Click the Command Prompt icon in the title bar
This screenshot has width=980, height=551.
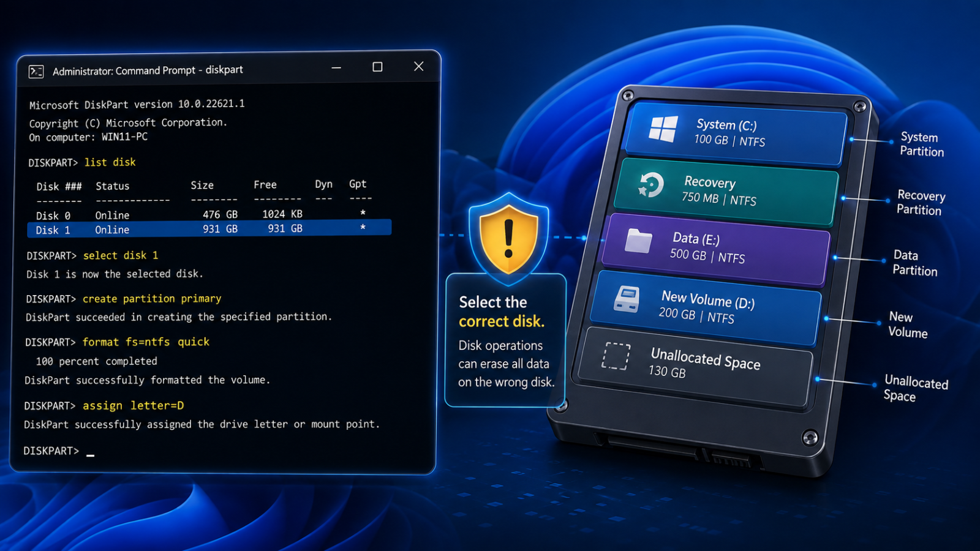[36, 72]
